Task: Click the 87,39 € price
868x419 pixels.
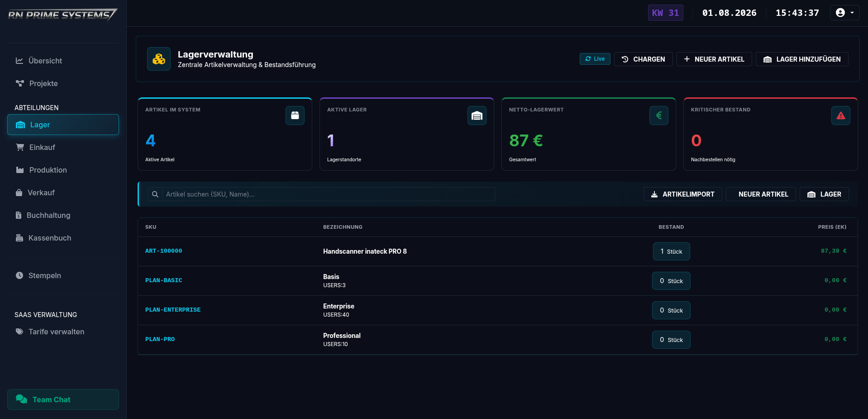Action: [x=834, y=251]
